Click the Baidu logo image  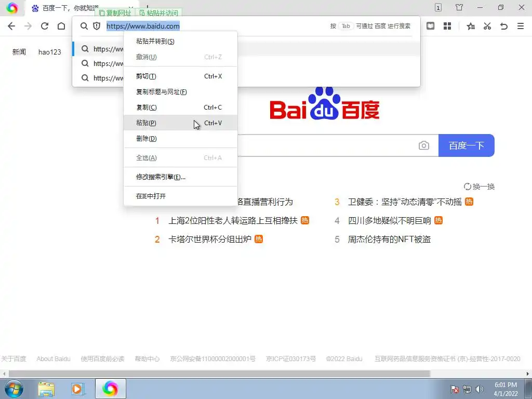click(x=324, y=103)
